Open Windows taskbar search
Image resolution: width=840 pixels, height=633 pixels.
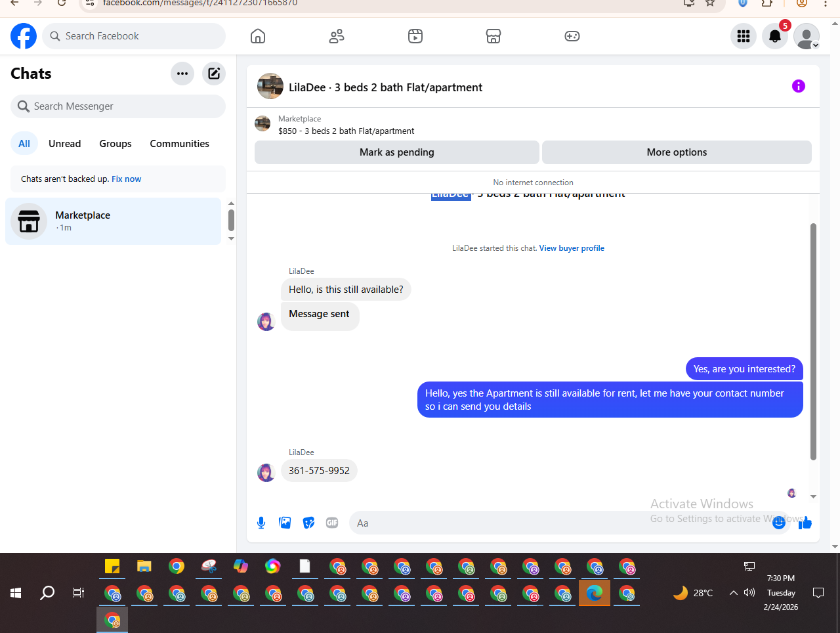(x=47, y=593)
